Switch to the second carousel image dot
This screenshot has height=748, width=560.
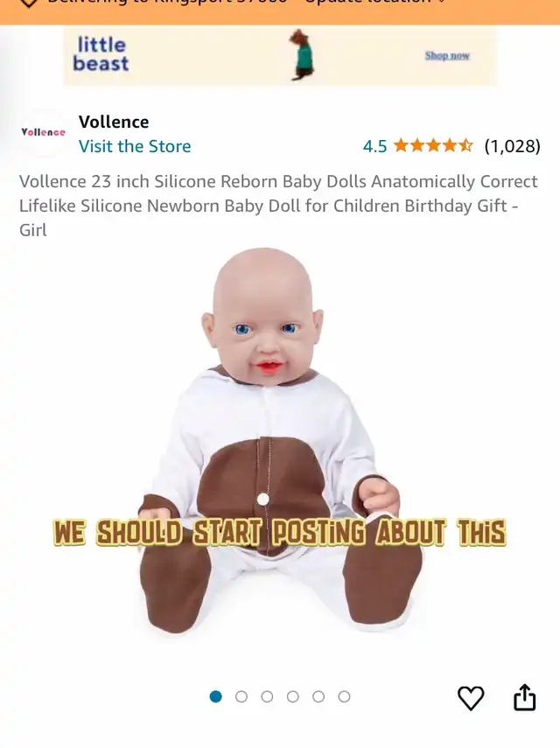coord(241,696)
